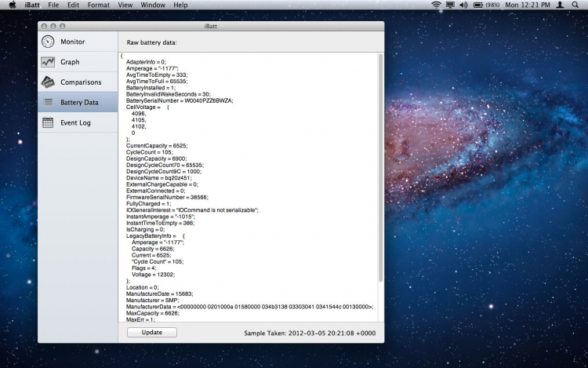Click the 'CurrentCapacity = 6525' line
Image resolution: width=588 pixels, height=368 pixels.
pyautogui.click(x=157, y=145)
